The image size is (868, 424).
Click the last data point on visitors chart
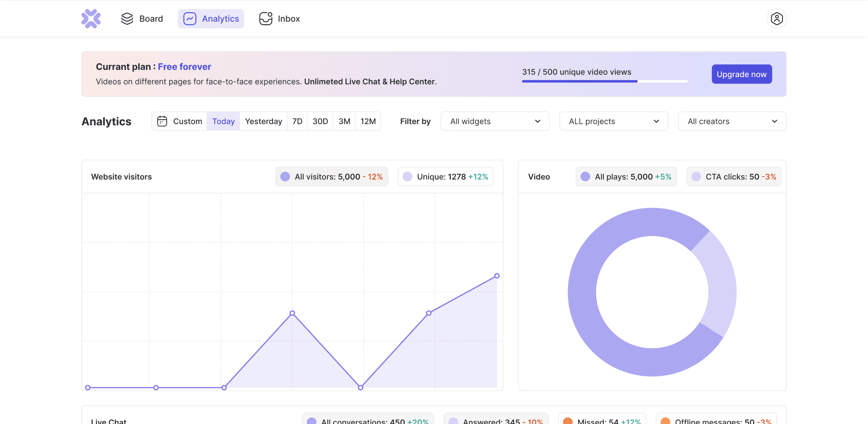(x=497, y=276)
